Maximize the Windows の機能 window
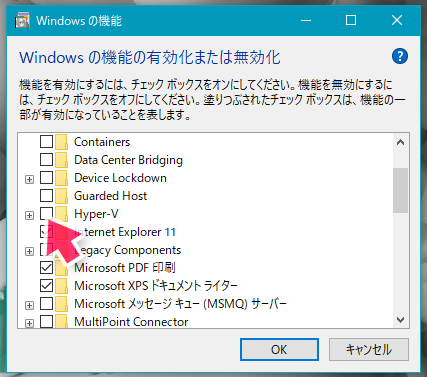The width and height of the screenshot is (427, 377). pos(351,20)
